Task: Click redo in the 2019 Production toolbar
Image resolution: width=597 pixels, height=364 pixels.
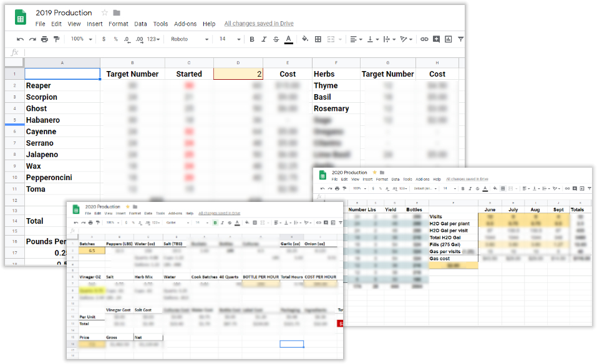Action: tap(31, 39)
